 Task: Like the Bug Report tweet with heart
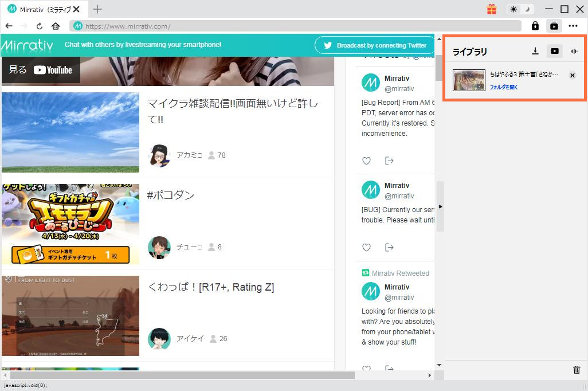(x=366, y=161)
